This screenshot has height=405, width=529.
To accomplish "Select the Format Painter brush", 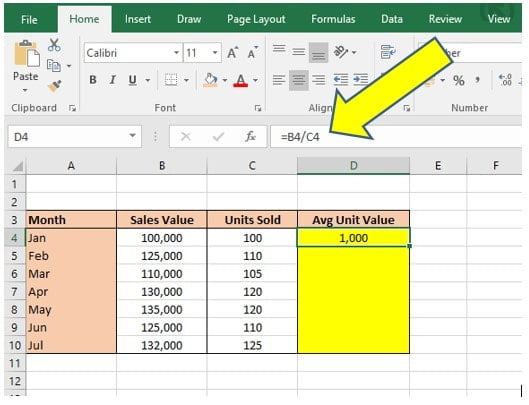I will (x=55, y=86).
